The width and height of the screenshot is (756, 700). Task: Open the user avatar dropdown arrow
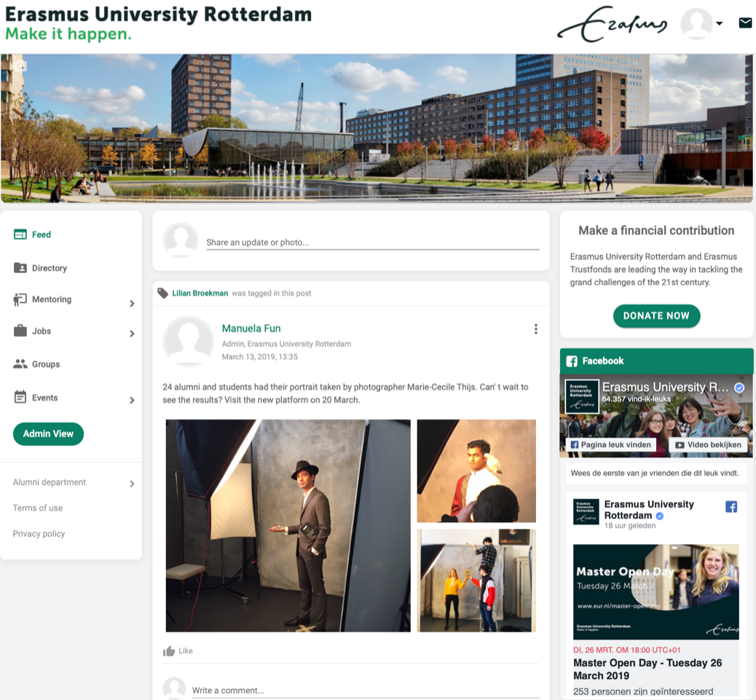(720, 23)
